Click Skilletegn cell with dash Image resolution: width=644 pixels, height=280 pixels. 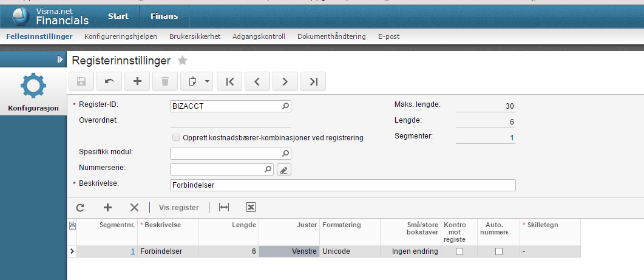point(550,251)
